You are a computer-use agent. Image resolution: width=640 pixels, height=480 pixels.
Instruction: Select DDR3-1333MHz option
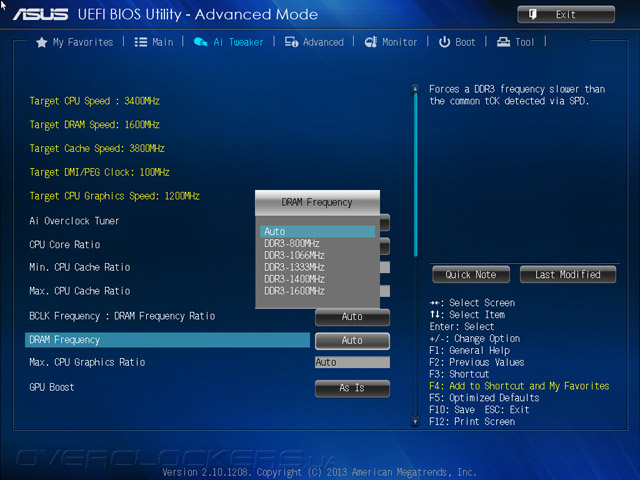pyautogui.click(x=317, y=267)
